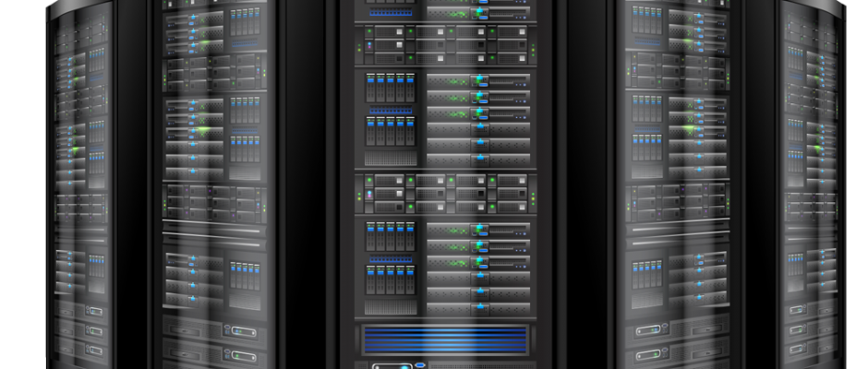The width and height of the screenshot is (868, 369).
Task: Click lower blue drive bay block in center rack
Action: tap(389, 236)
